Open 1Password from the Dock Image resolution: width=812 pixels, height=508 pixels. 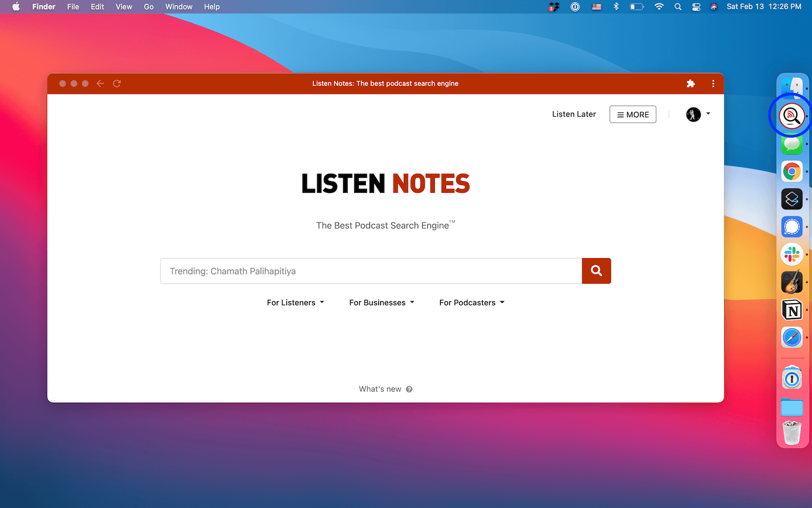point(792,379)
